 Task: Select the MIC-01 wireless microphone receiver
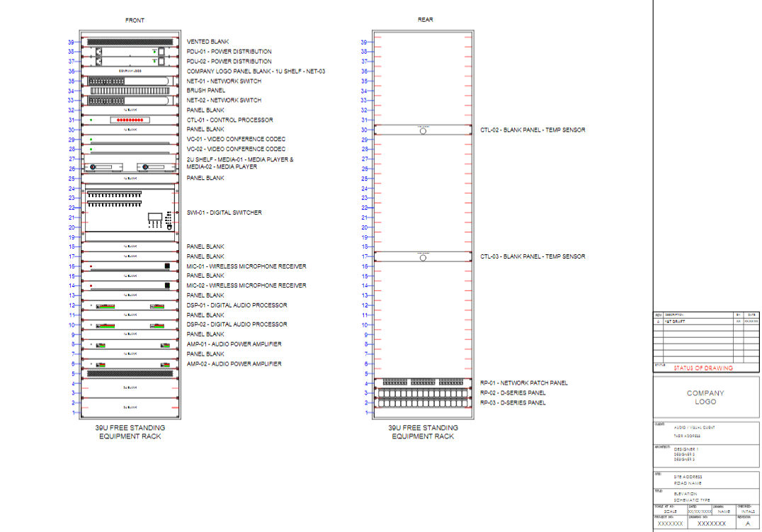click(x=130, y=266)
